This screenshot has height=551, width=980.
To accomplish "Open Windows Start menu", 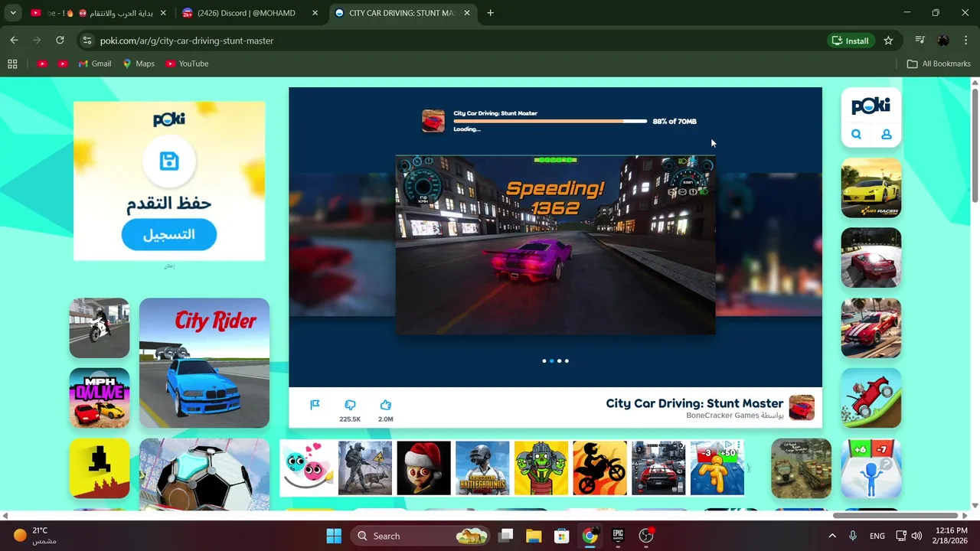I will pos(334,536).
